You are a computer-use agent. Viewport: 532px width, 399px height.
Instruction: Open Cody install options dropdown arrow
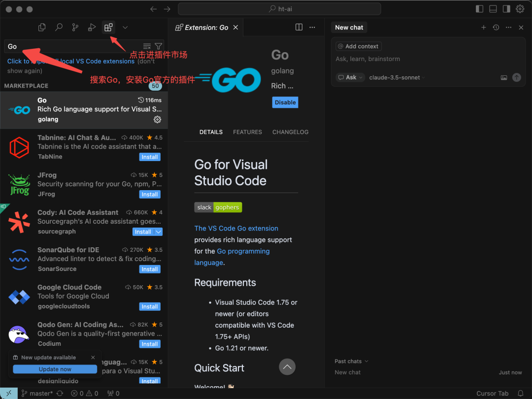pos(159,232)
